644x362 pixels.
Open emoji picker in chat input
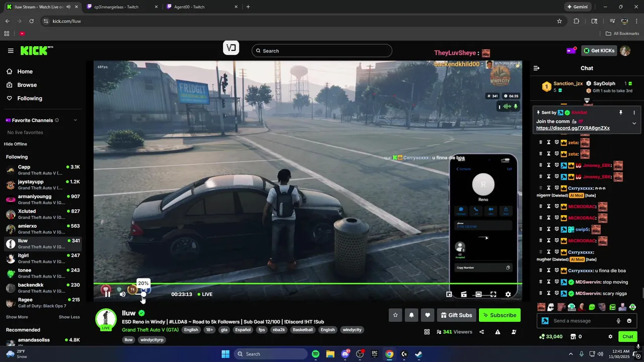629,321
